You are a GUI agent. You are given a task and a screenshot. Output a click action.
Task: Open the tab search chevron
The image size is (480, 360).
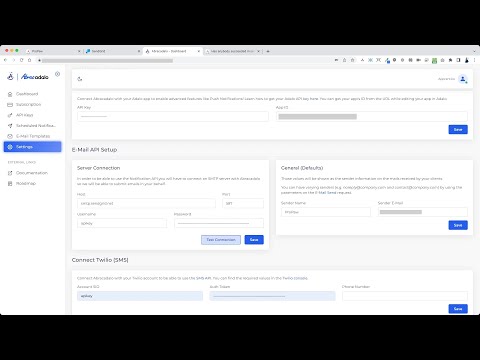coord(474,51)
